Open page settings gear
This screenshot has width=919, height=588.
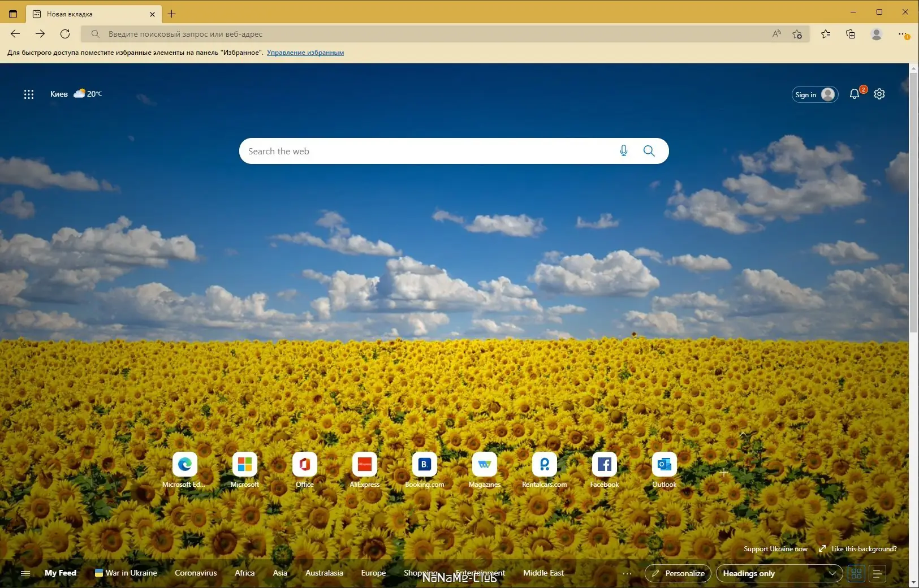click(879, 94)
